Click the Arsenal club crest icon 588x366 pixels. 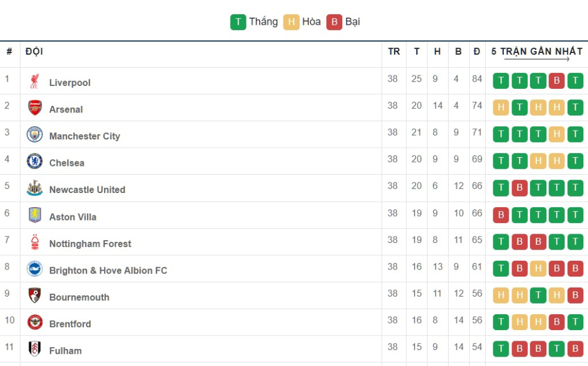click(x=35, y=108)
